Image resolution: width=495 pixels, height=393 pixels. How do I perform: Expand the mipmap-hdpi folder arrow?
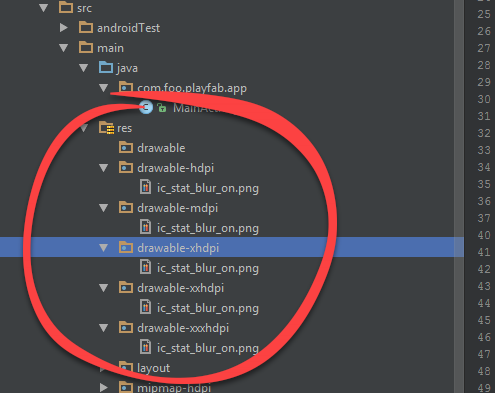(104, 387)
